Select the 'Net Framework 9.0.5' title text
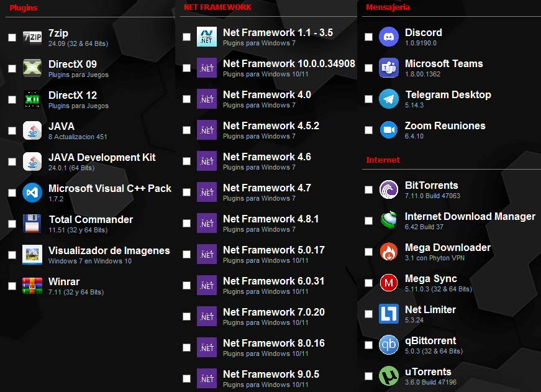 click(x=271, y=374)
